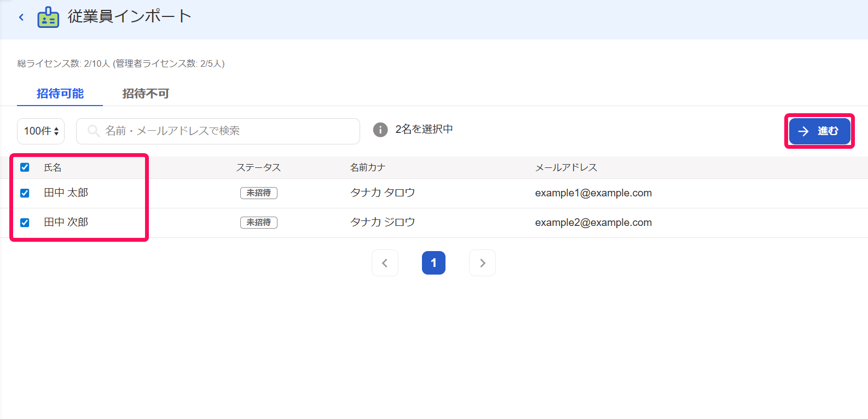Go to previous page with left chevron
Image resolution: width=868 pixels, height=419 pixels.
pyautogui.click(x=385, y=263)
